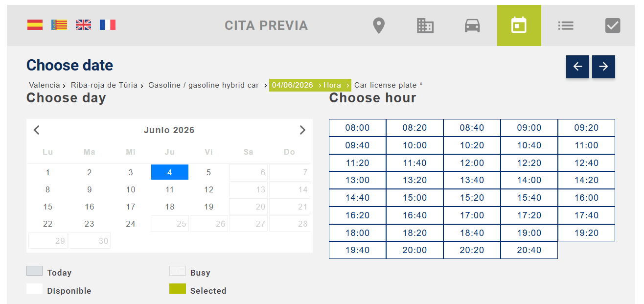Open the Valencia breadcrumb step
644x304 pixels.
point(44,85)
